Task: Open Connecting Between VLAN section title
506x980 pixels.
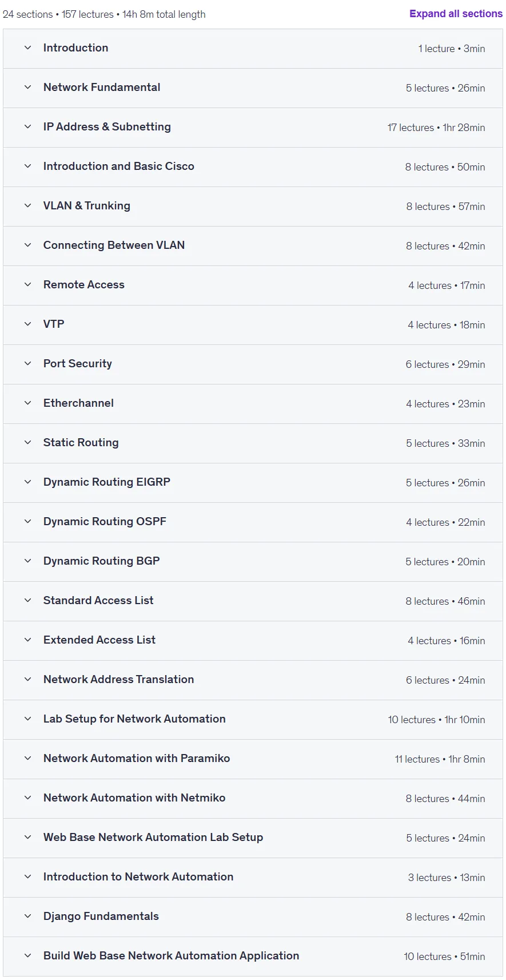Action: click(114, 245)
